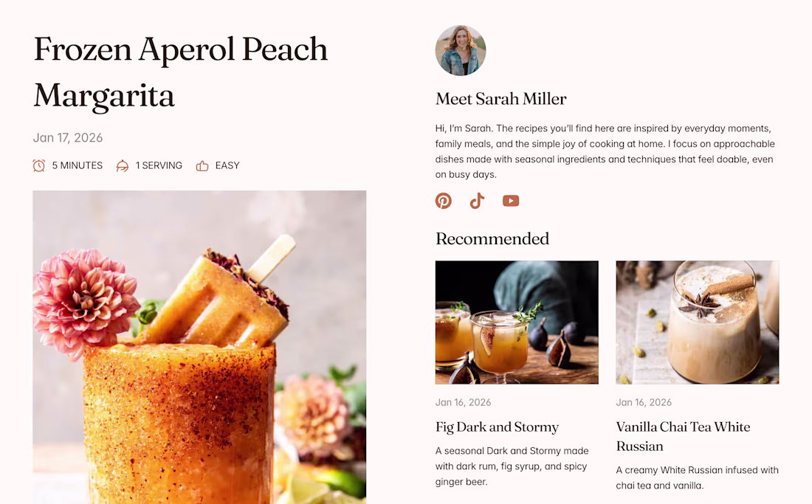The height and width of the screenshot is (504, 812).
Task: Click the Jan 17, 2026 post date
Action: tap(68, 138)
